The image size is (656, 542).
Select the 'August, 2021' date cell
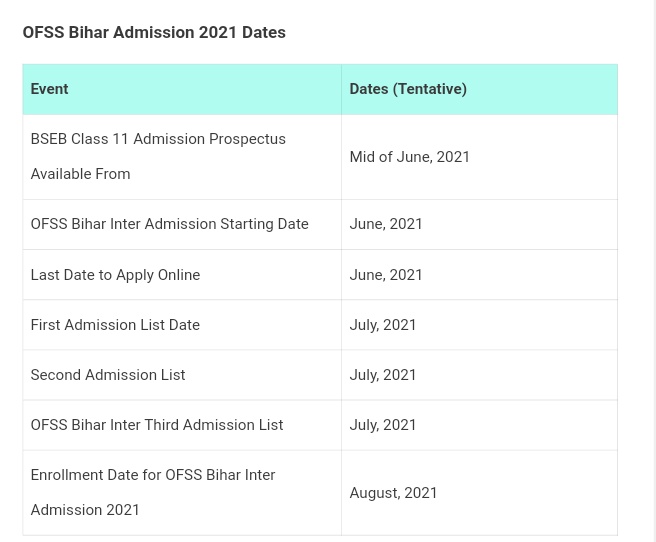pyautogui.click(x=393, y=493)
